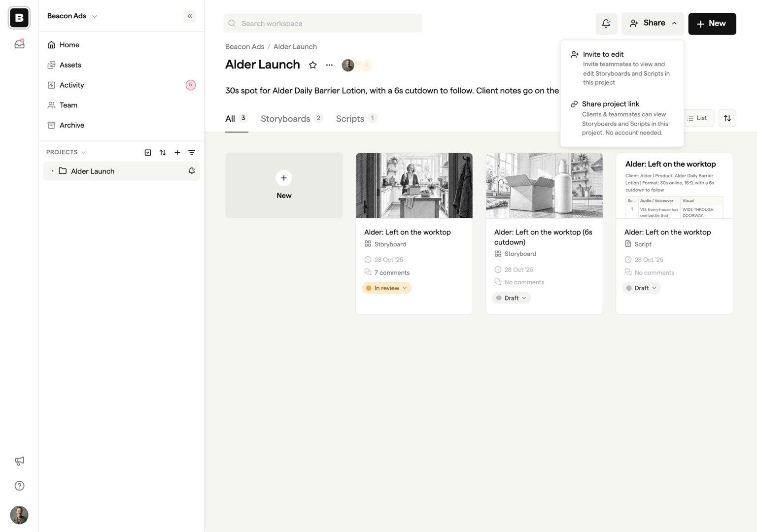
Task: Click the Beacon B logo icon
Action: pyautogui.click(x=19, y=18)
